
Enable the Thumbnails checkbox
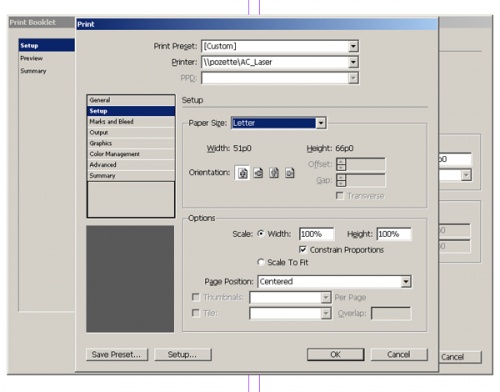click(x=196, y=297)
